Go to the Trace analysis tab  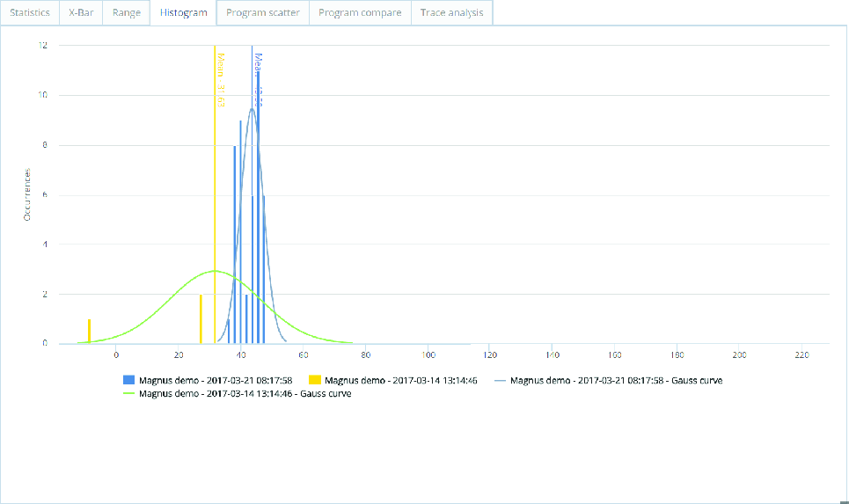451,12
